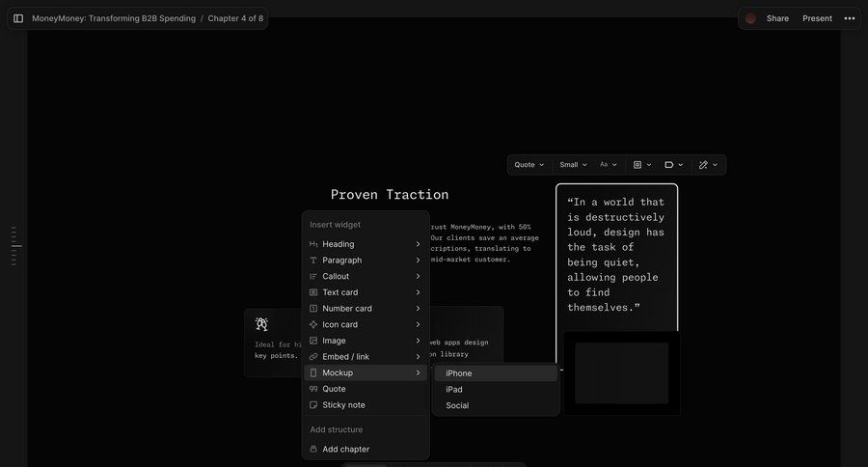868x467 pixels.
Task: Select the Mockup menu entry
Action: [x=366, y=372]
